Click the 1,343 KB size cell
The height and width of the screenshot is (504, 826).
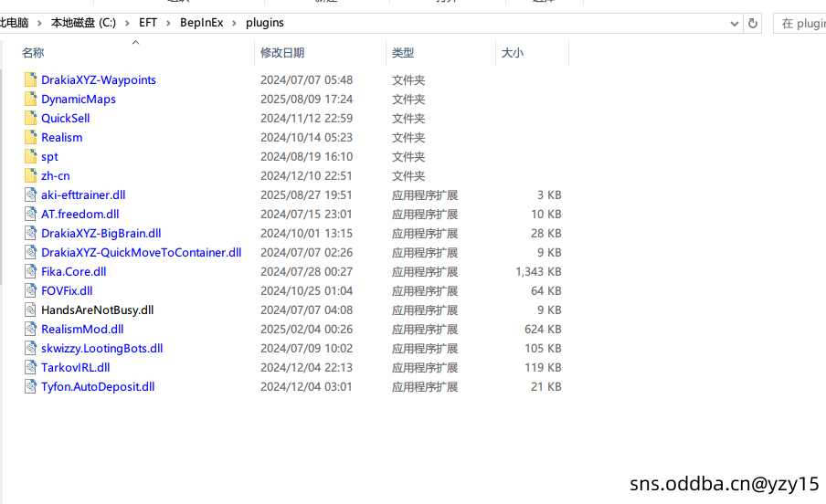tap(538, 272)
